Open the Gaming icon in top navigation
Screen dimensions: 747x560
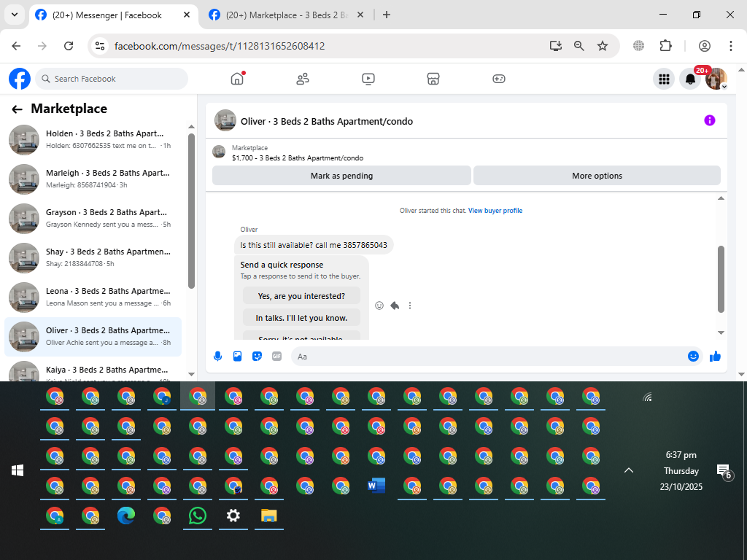pyautogui.click(x=499, y=79)
